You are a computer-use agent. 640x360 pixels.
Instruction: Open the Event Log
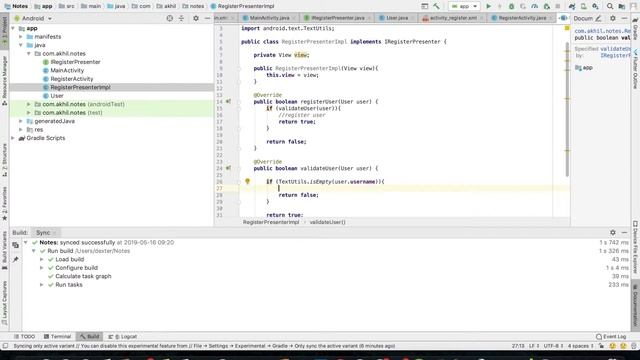pos(611,336)
